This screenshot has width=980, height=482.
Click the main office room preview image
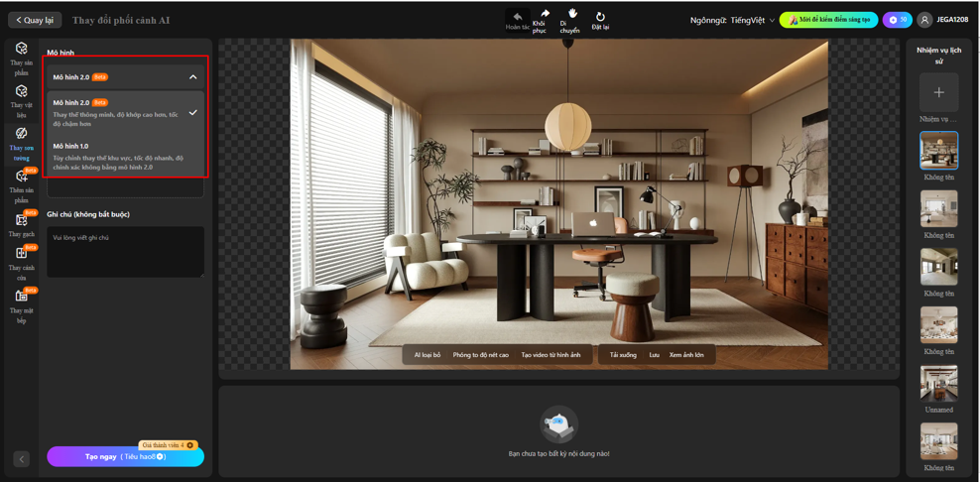click(x=558, y=204)
